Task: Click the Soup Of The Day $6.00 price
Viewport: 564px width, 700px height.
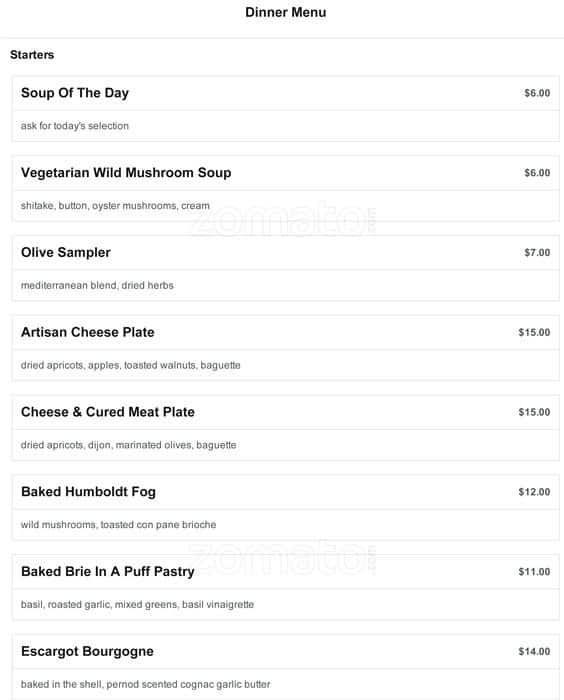Action: pyautogui.click(x=537, y=93)
